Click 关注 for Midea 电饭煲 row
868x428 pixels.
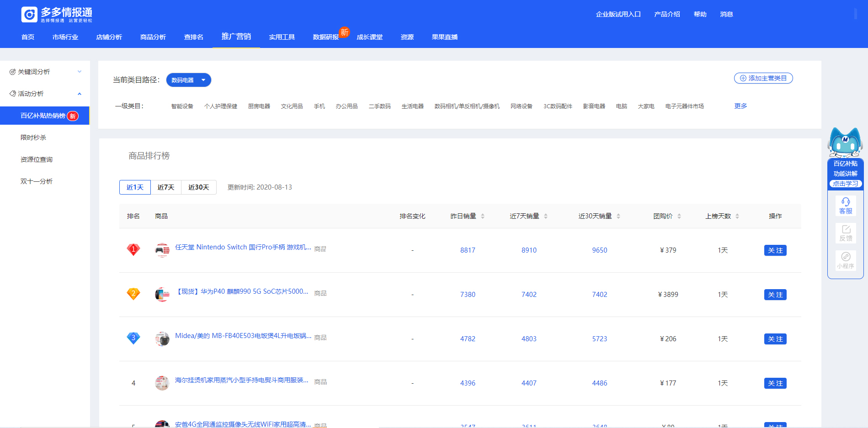(775, 339)
